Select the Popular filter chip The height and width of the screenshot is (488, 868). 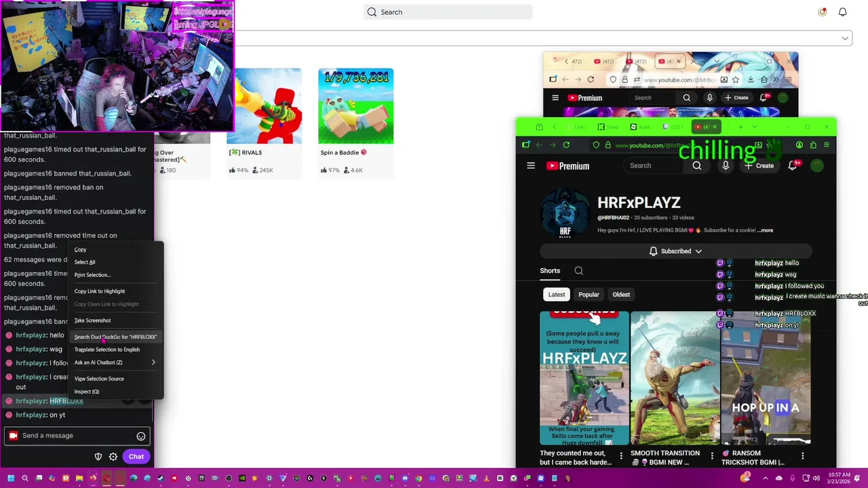589,295
